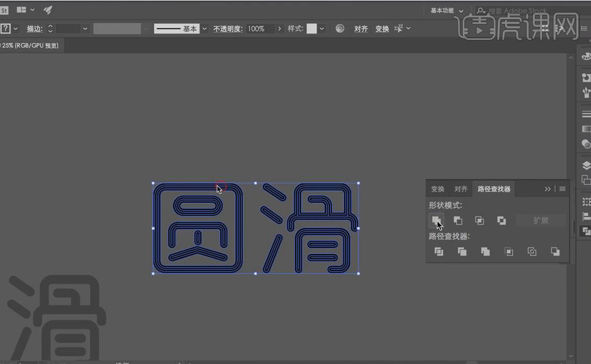The width and height of the screenshot is (591, 364).
Task: Click the Trim icon in Pathfinder panel
Action: [462, 251]
